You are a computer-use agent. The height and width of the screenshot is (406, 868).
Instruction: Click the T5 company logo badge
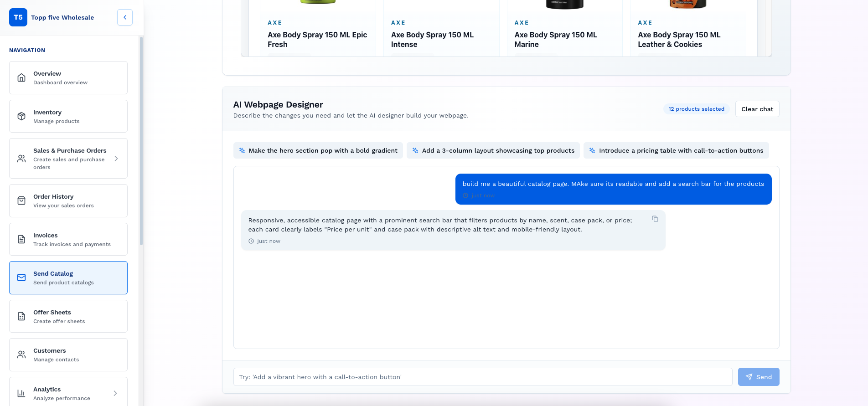(x=18, y=17)
